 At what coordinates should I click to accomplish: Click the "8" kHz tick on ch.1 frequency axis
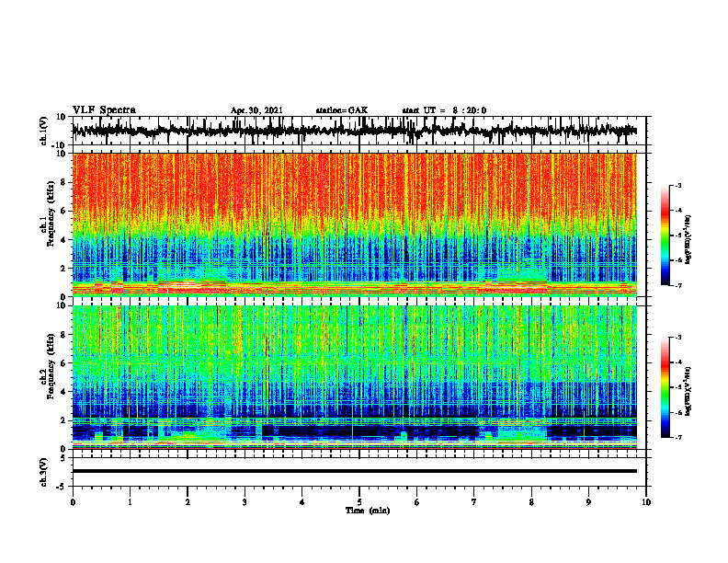click(63, 182)
